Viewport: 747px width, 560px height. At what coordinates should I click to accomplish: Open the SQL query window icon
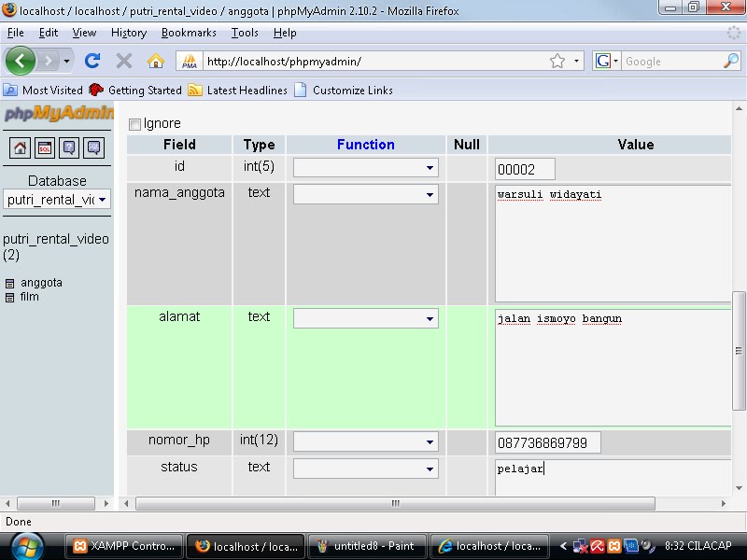[x=44, y=148]
